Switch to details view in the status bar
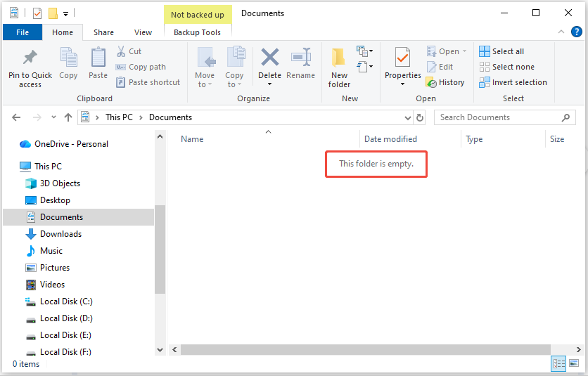 tap(559, 363)
